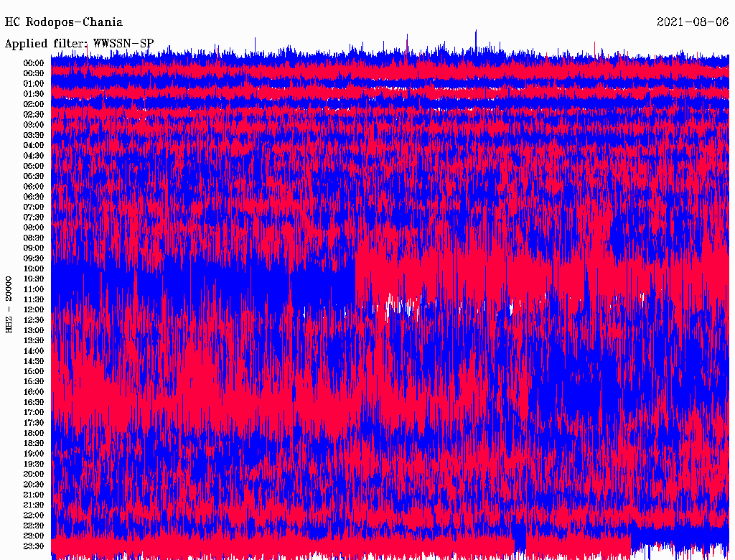The image size is (735, 560).
Task: Click the 'Applied filter: WWSSN-SP' label
Action: click(x=79, y=44)
